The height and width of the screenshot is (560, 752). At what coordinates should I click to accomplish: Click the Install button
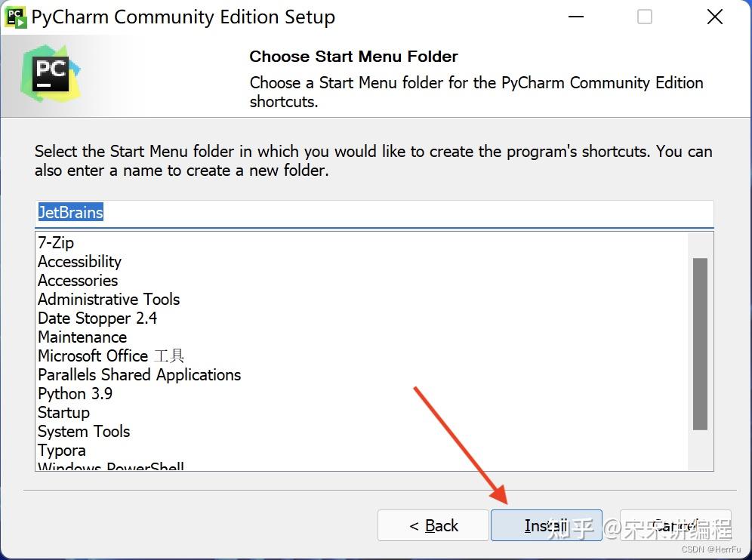tap(546, 525)
